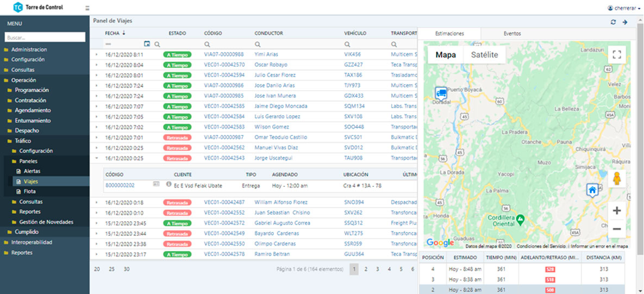Click the Street View pegman icon
The height and width of the screenshot is (294, 644).
[x=616, y=178]
